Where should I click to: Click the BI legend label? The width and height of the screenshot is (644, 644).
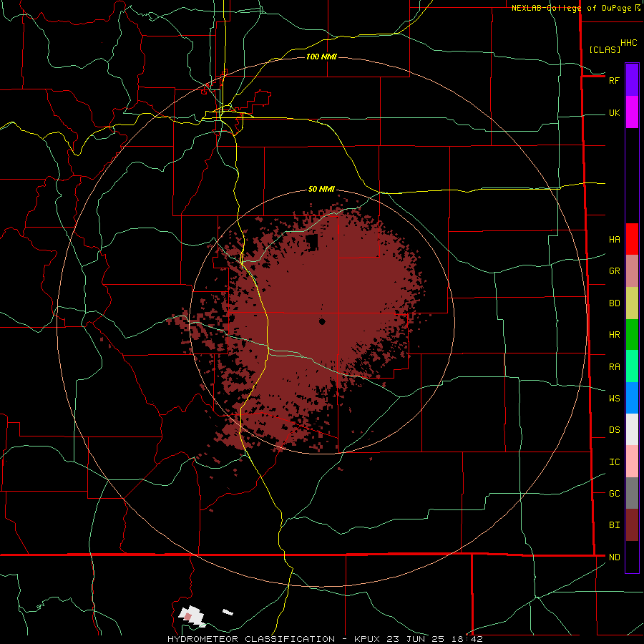tap(615, 525)
